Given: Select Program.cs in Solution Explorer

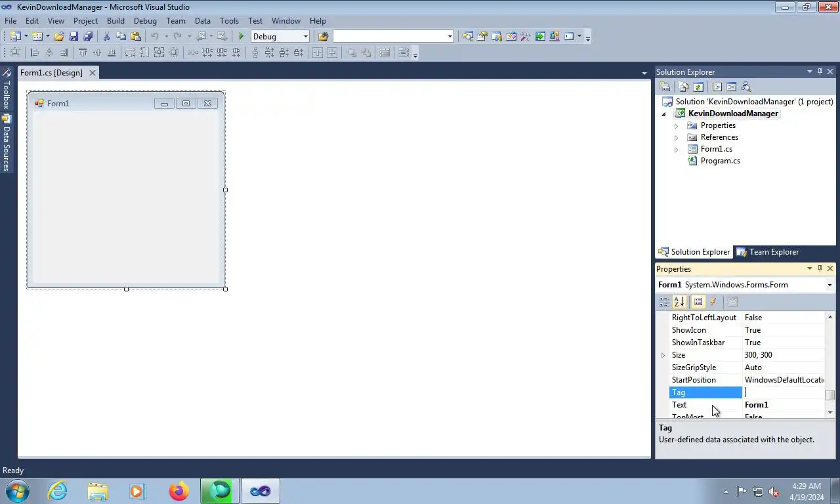Looking at the screenshot, I should tap(720, 161).
